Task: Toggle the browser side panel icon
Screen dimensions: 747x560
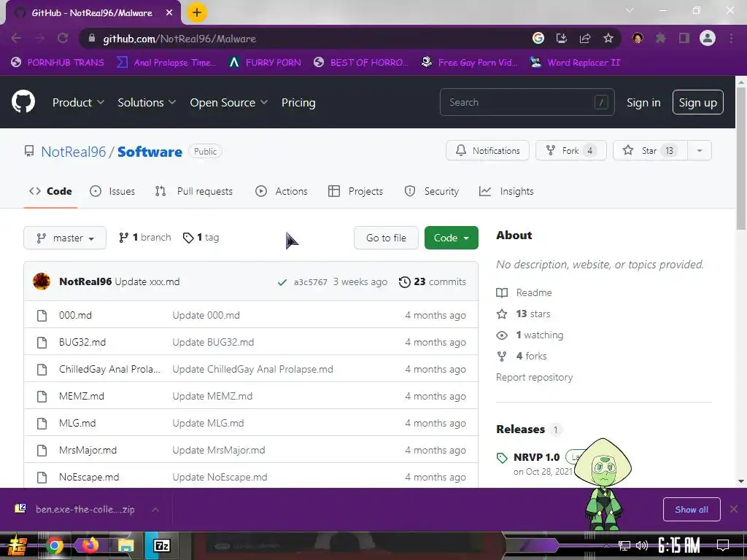Action: pos(684,38)
